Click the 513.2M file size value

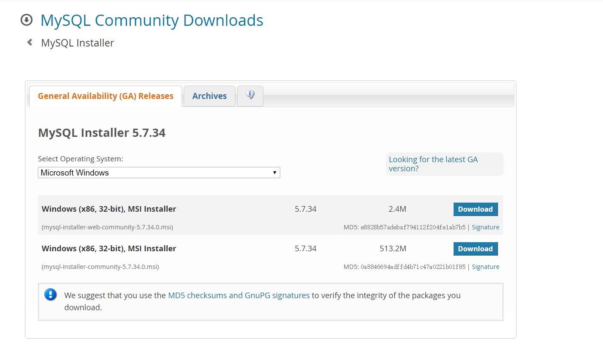click(393, 249)
